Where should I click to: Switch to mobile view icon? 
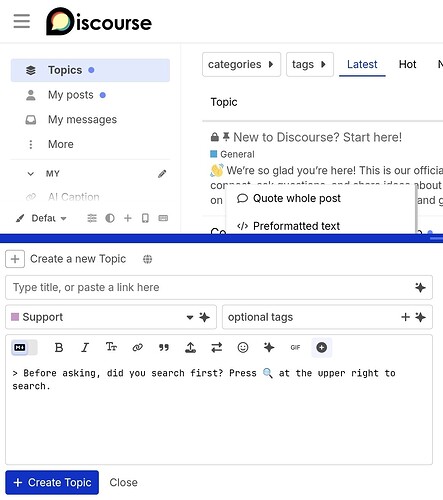tap(145, 218)
